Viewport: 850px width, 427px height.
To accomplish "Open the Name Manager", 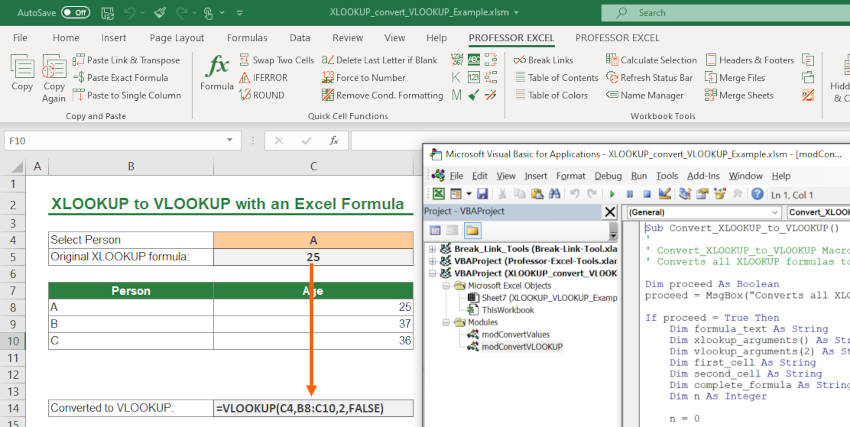I will [645, 95].
